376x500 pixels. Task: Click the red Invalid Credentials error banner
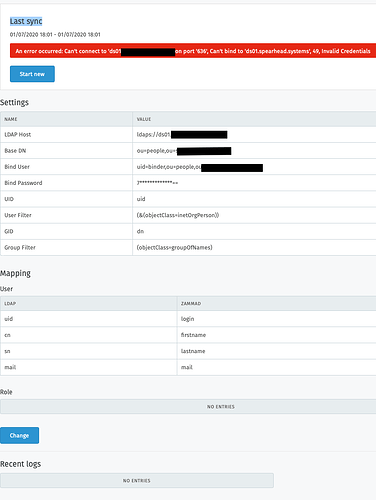tap(193, 51)
